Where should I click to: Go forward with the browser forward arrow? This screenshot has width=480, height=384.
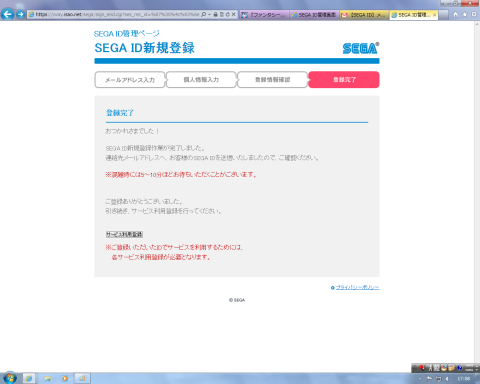tap(20, 14)
